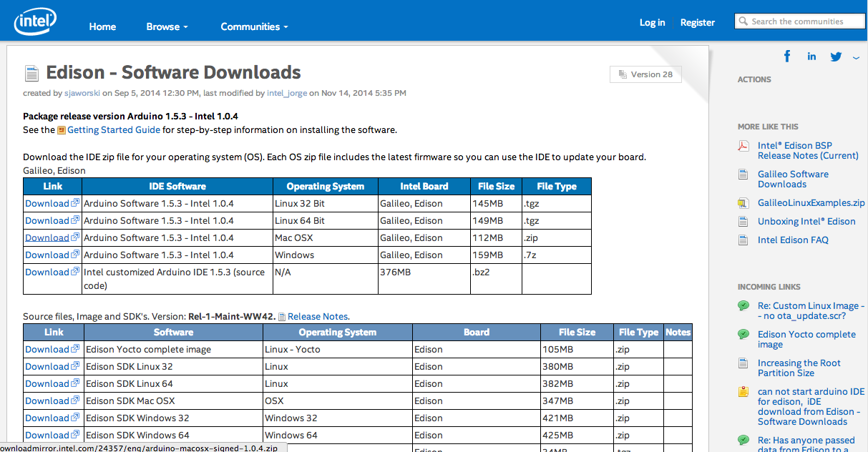Open author sjaworski profile

pos(82,93)
